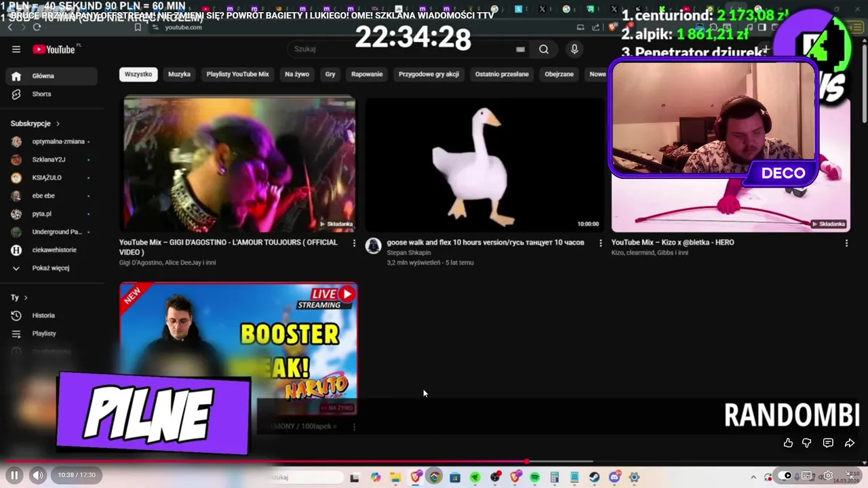Open Calculator from the taskbar
This screenshot has width=868, height=488.
click(x=555, y=477)
